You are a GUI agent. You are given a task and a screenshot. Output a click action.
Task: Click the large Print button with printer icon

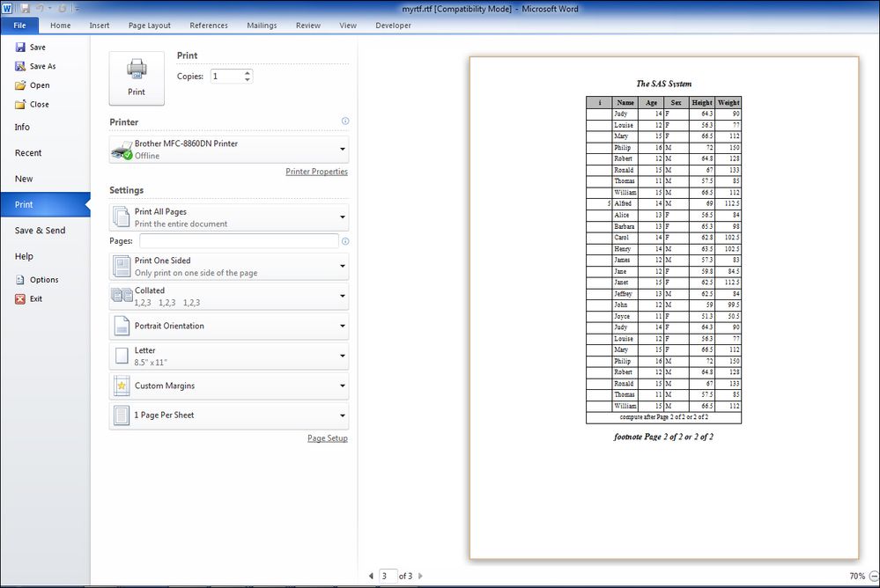pos(137,78)
